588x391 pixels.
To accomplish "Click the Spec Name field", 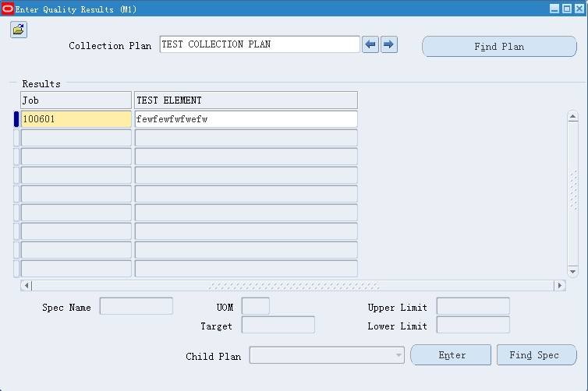I will (x=136, y=306).
